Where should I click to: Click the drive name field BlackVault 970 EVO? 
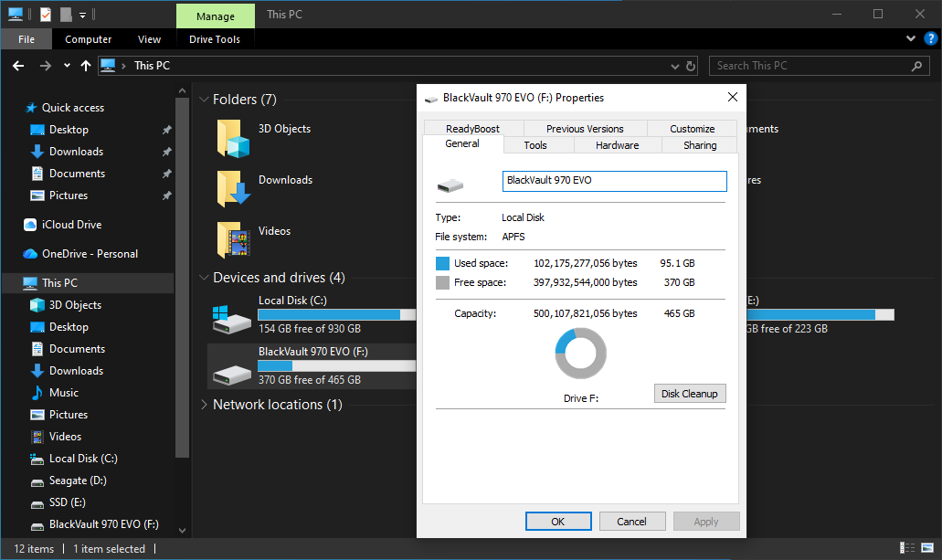point(615,181)
